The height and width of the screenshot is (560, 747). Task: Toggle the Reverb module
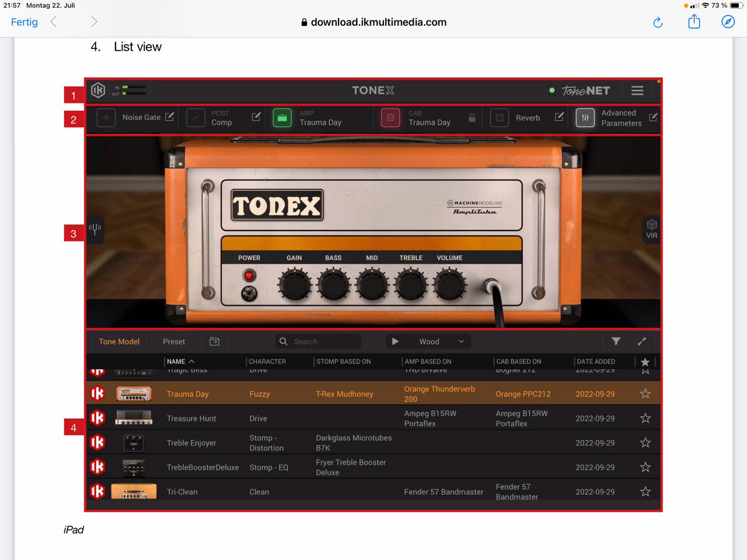point(500,117)
